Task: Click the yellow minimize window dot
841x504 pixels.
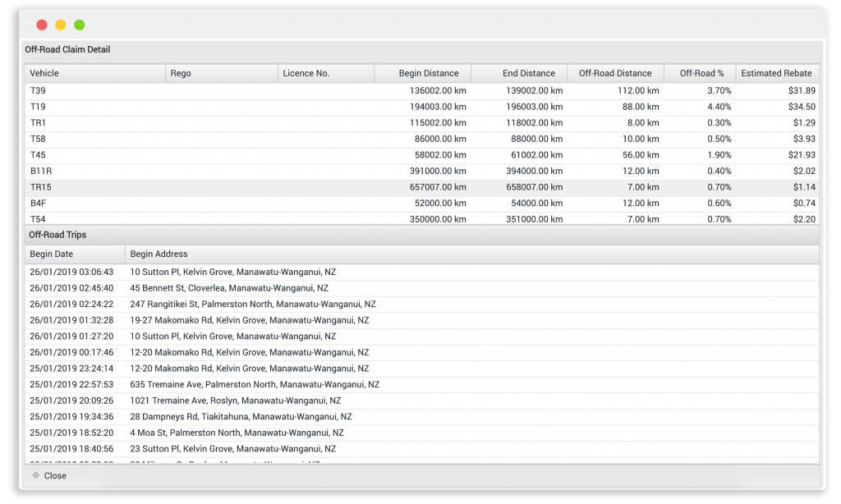Action: 61,25
